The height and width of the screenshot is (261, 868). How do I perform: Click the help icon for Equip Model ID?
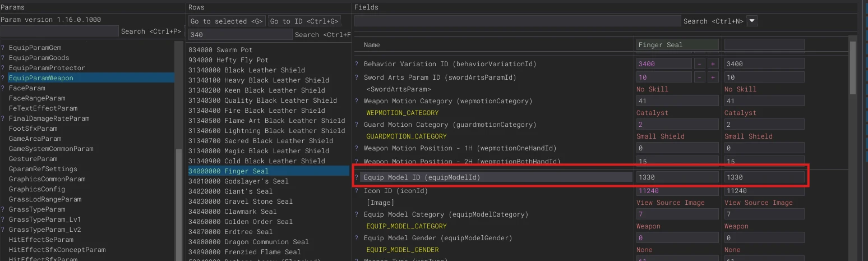(x=357, y=177)
